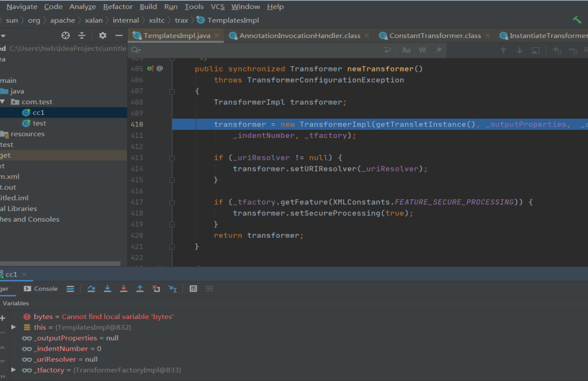Click Step Into debugger button

click(x=107, y=289)
